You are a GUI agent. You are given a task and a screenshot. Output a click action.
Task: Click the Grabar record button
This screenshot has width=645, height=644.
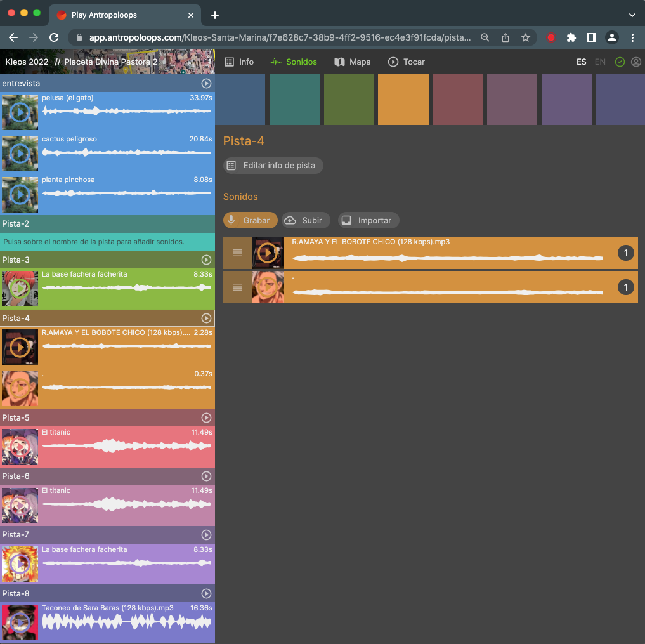250,220
